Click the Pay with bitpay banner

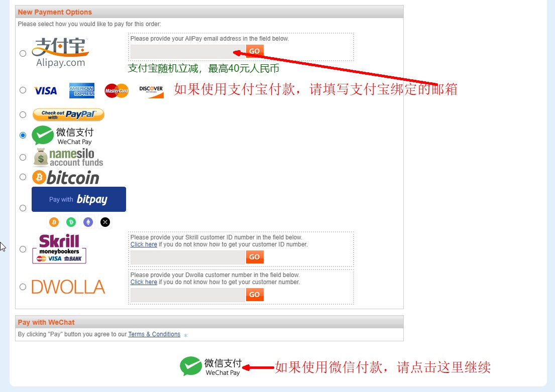[x=78, y=199]
